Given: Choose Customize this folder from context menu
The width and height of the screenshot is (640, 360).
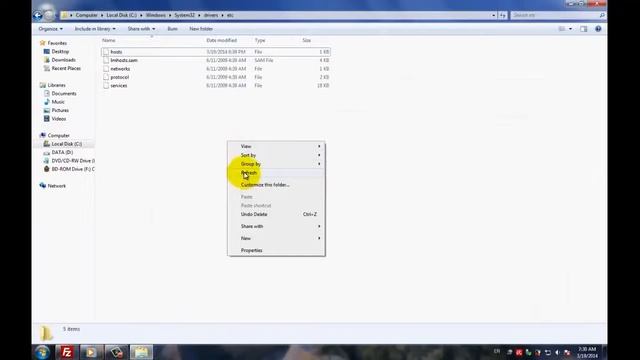Looking at the screenshot, I should 276,185.
